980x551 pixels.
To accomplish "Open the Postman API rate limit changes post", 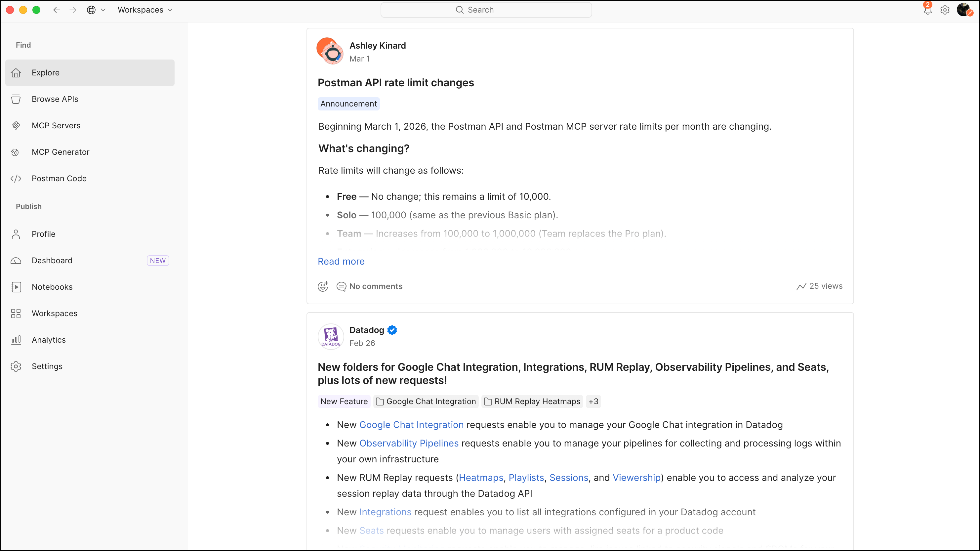I will tap(396, 83).
